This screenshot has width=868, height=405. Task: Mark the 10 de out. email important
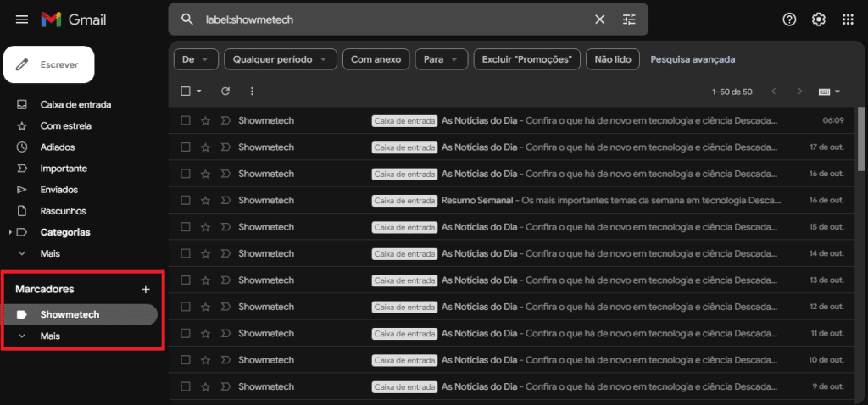[225, 359]
